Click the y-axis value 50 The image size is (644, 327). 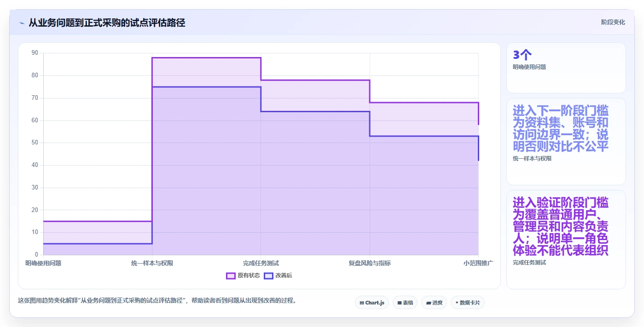(x=35, y=143)
